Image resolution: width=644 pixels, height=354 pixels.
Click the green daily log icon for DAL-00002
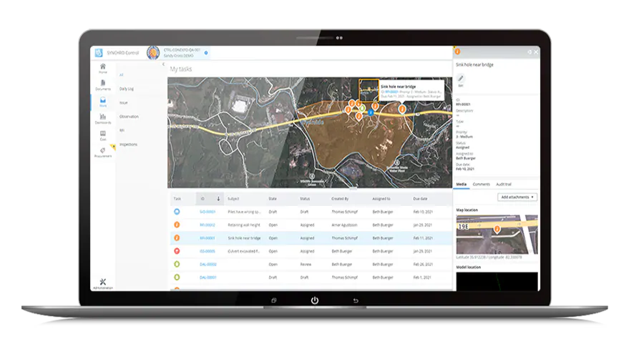point(177,264)
